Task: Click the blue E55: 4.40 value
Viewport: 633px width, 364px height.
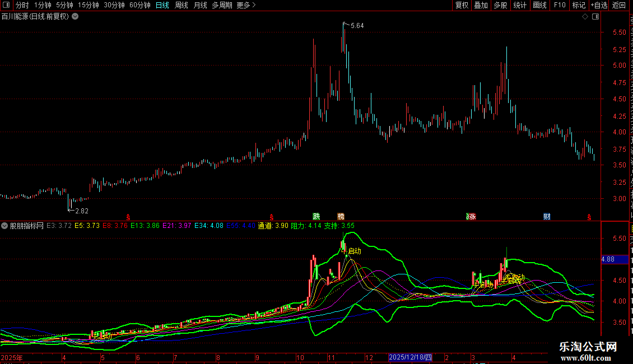Action: tap(241, 226)
